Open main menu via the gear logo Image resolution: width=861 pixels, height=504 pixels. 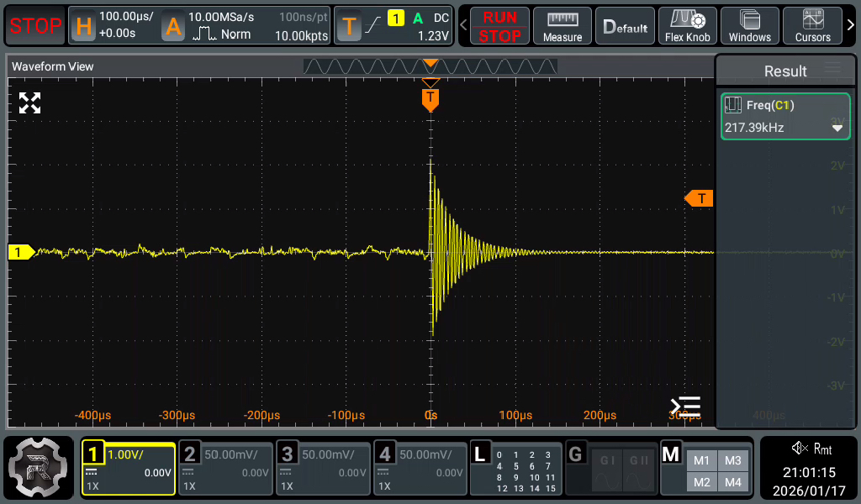[40, 468]
